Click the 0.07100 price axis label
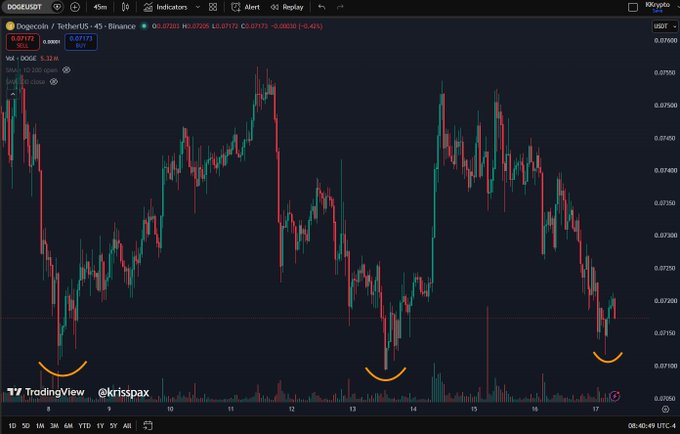Viewport: 680px width, 434px height. [x=665, y=366]
